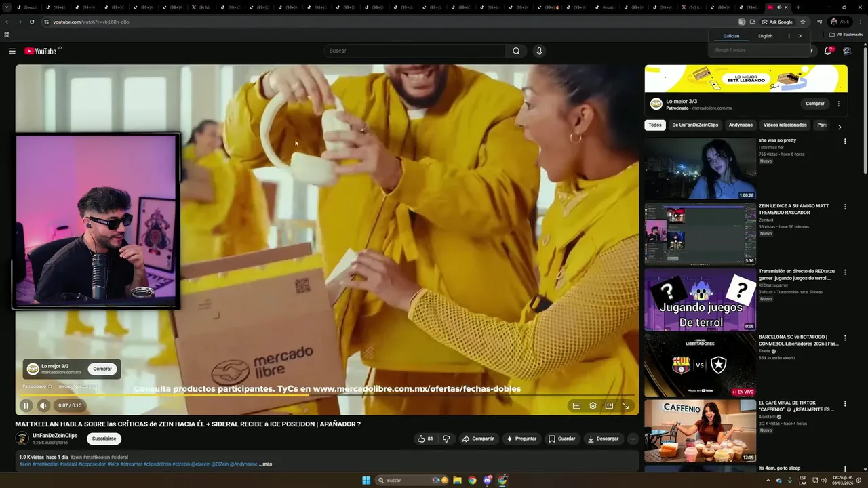Viewport: 868px width, 488px height.
Task: Open a new Chrome tab
Action: tap(797, 7)
